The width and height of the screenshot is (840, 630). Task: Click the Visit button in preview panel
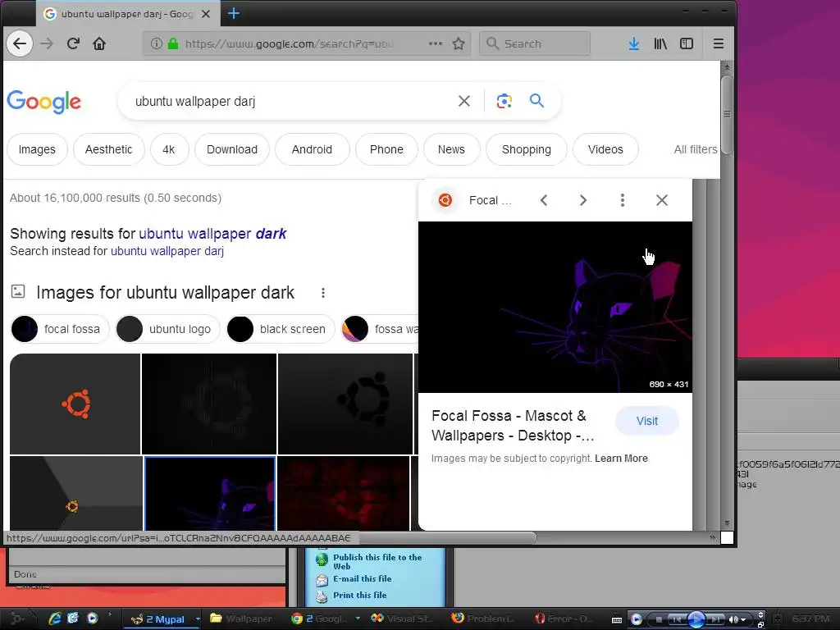pyautogui.click(x=647, y=421)
